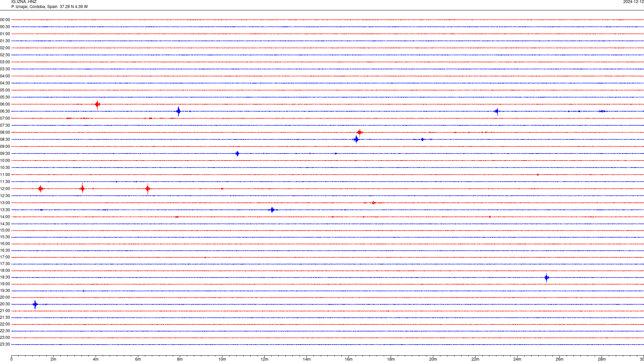Screen dimensions: 644x362
Task: Click the large blue spike on the 08:30 trace
Action: pos(356,139)
